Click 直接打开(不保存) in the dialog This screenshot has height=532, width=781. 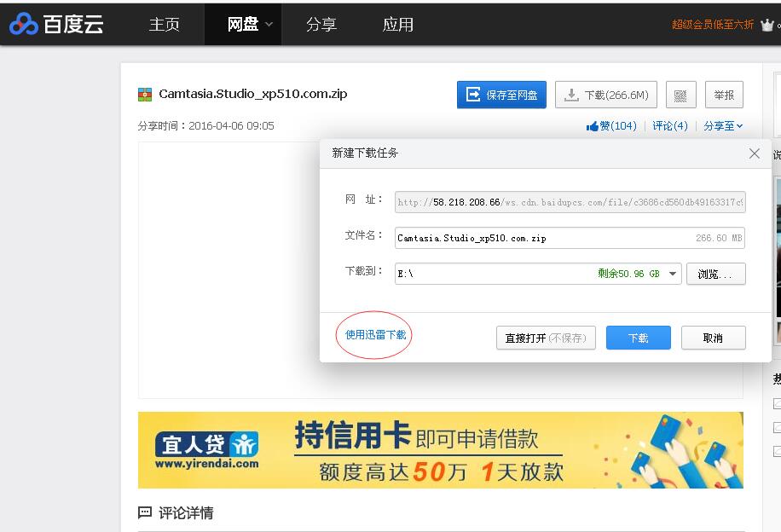click(546, 338)
